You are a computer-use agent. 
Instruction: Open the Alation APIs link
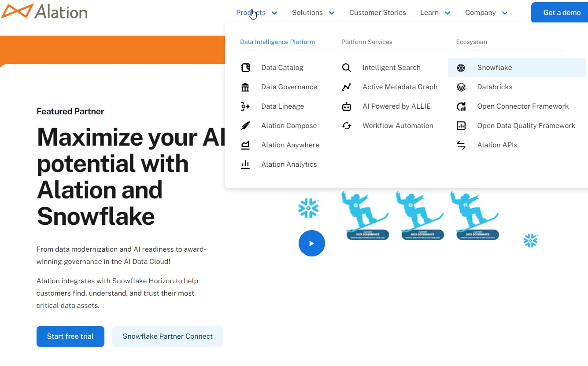coord(497,145)
